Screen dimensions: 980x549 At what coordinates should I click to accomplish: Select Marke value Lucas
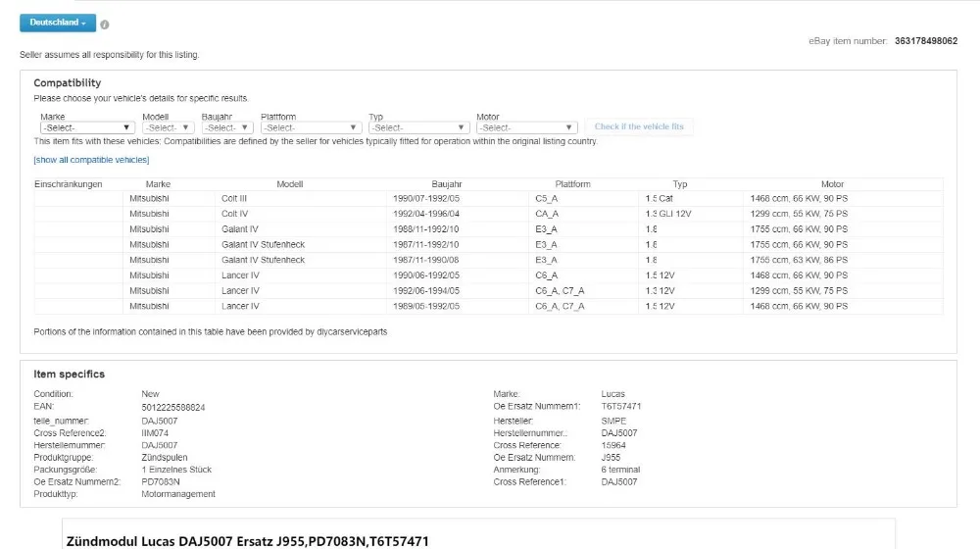(612, 394)
